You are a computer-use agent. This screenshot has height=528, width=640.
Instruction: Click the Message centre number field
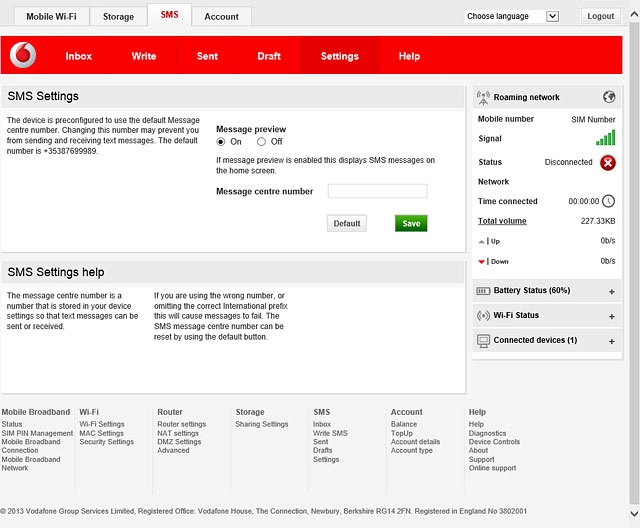pyautogui.click(x=378, y=191)
